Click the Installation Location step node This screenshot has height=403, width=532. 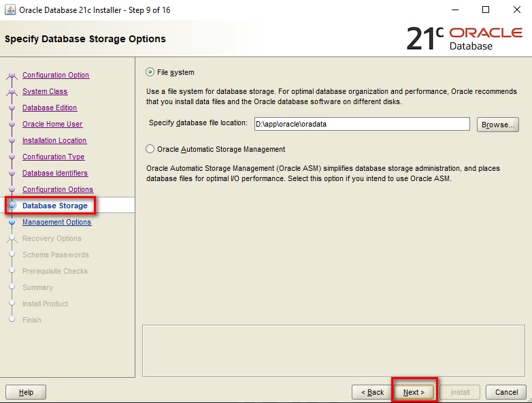coord(12,140)
